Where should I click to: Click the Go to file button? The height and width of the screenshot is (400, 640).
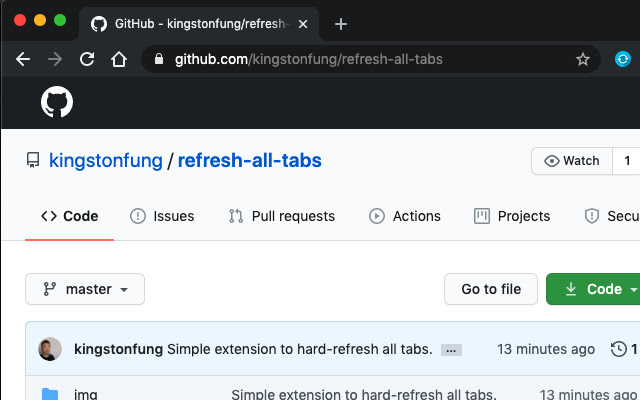tap(491, 289)
